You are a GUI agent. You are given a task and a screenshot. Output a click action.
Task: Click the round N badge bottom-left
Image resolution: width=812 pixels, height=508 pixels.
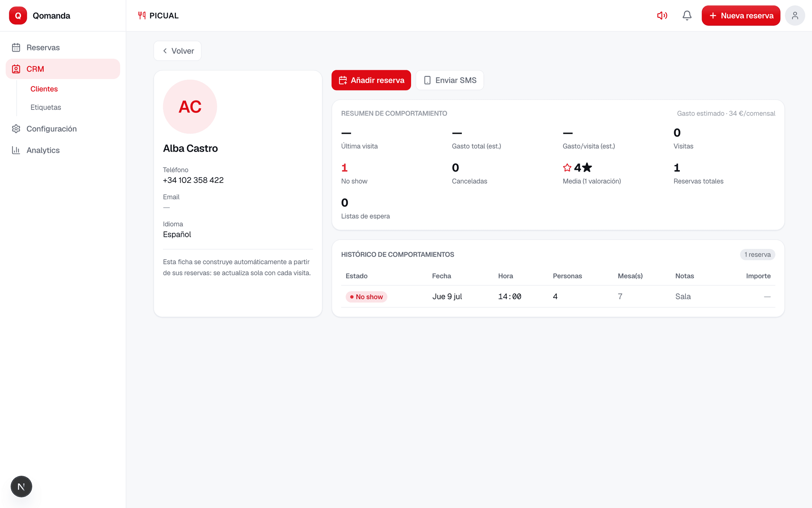click(21, 486)
